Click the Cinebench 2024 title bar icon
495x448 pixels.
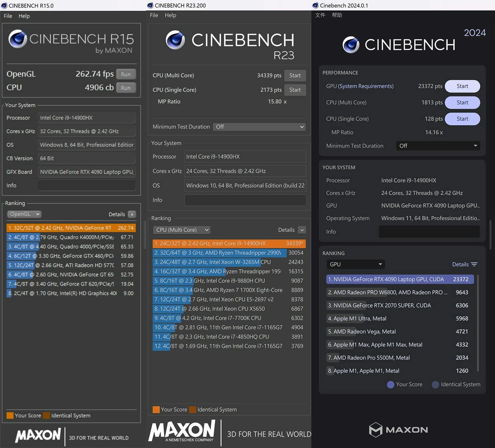tap(316, 6)
